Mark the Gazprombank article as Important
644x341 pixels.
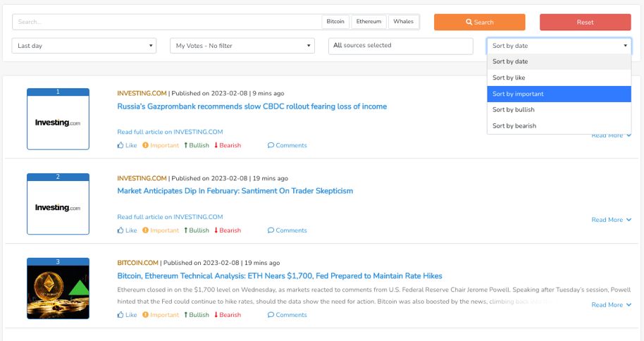click(x=161, y=145)
